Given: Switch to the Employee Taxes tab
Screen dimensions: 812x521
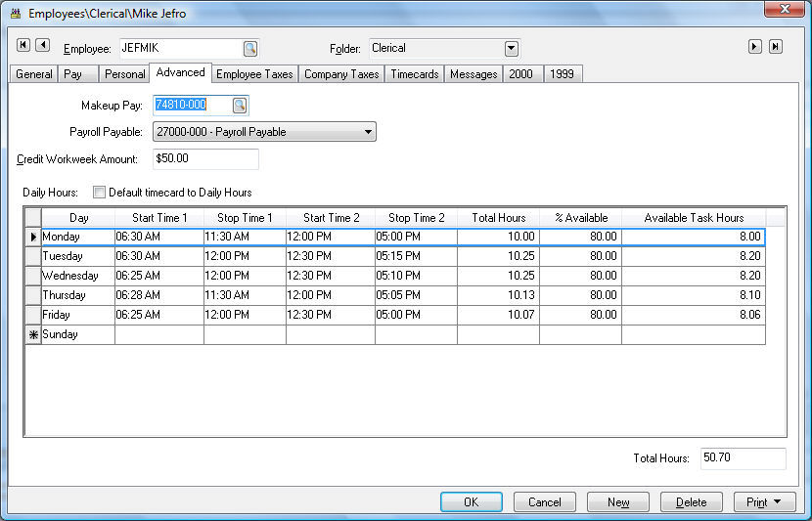Looking at the screenshot, I should click(254, 74).
